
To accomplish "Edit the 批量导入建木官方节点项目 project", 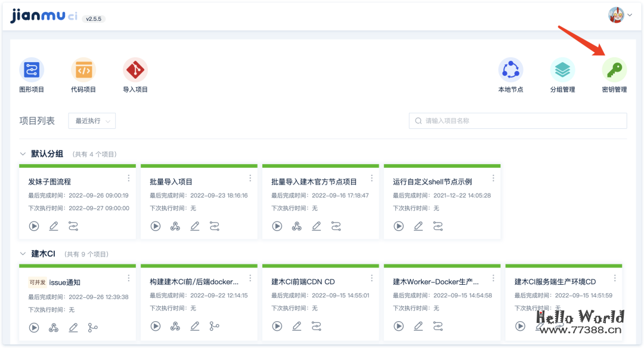I will (x=317, y=226).
